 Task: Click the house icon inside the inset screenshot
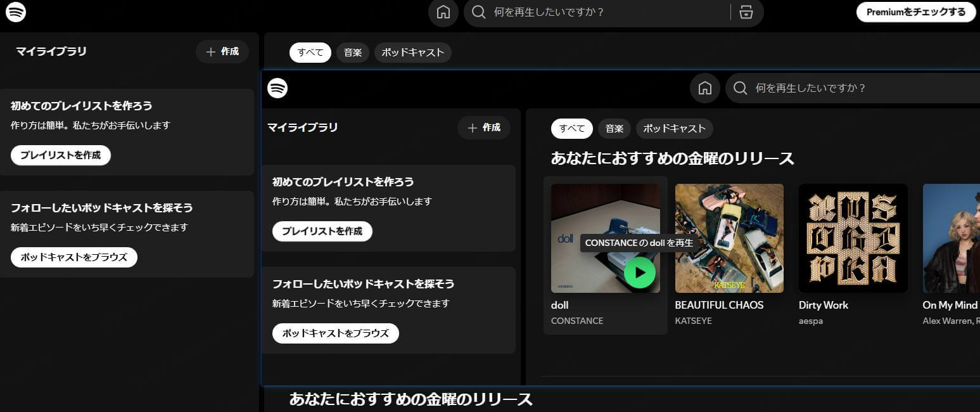(705, 88)
